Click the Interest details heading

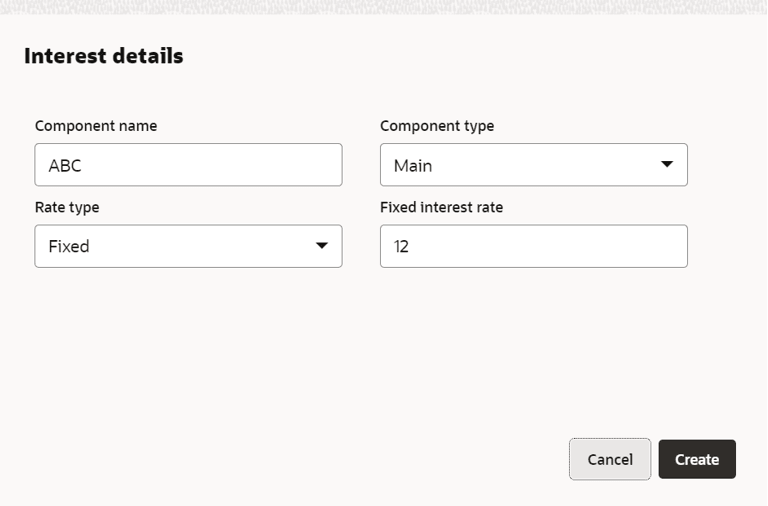[104, 56]
